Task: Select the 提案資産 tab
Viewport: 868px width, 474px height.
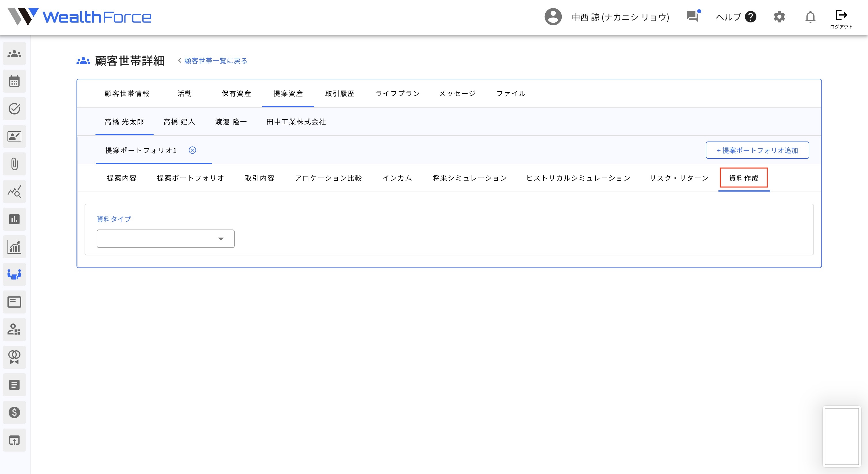Action: (x=288, y=94)
